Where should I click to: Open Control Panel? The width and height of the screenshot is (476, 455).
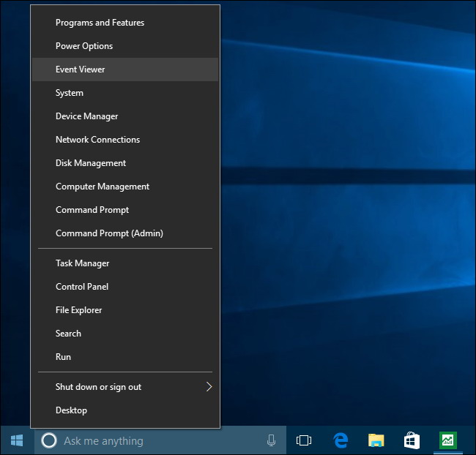pyautogui.click(x=82, y=287)
